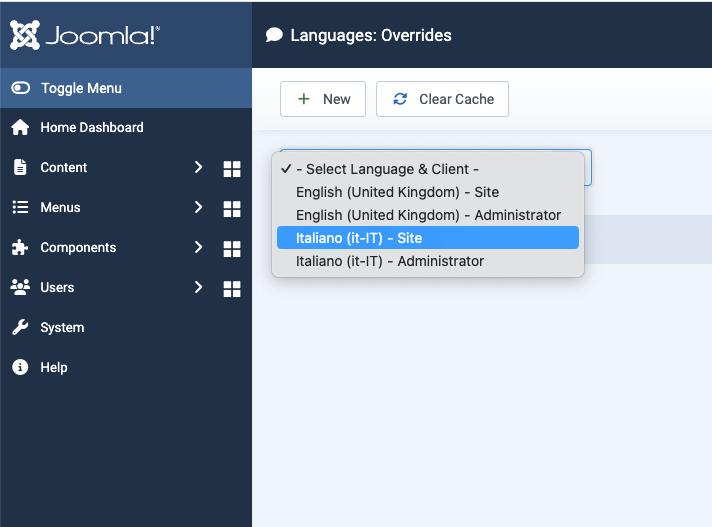Click the System wrench icon
This screenshot has height=527, width=712.
(x=20, y=328)
